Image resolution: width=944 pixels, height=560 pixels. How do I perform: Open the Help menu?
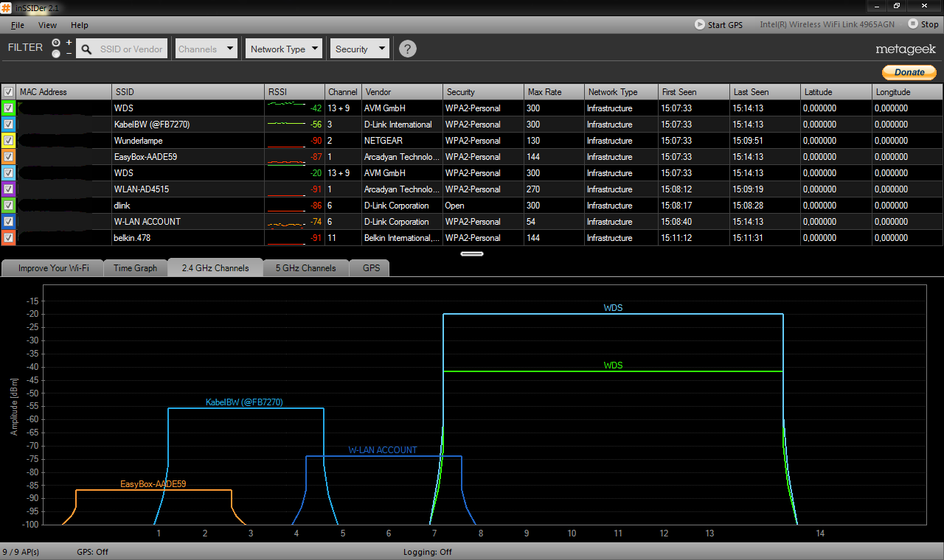(x=79, y=25)
